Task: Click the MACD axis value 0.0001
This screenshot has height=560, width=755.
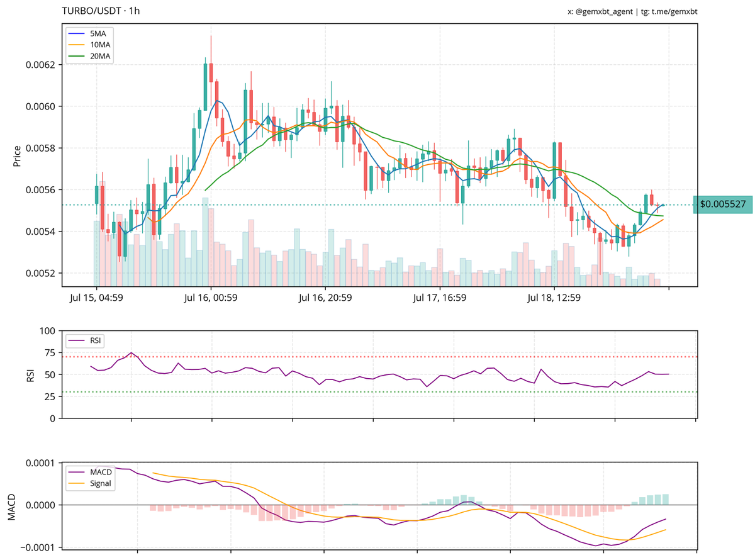Action: click(42, 463)
